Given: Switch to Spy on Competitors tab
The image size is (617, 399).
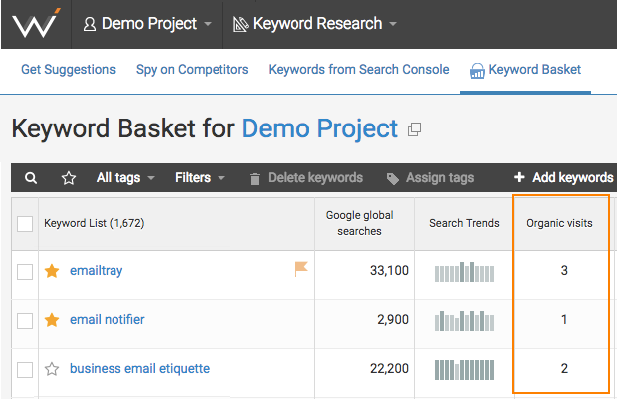Looking at the screenshot, I should click(x=192, y=70).
